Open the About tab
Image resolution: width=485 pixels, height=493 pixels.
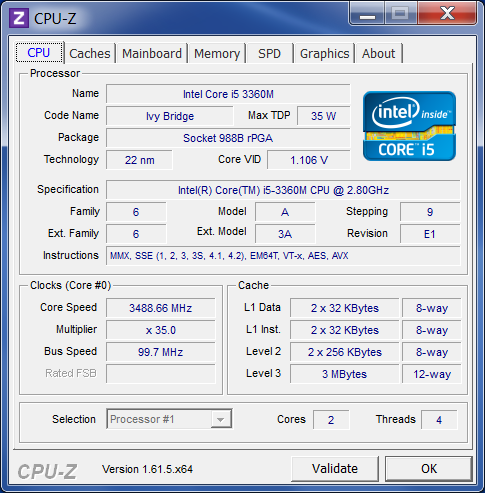pyautogui.click(x=379, y=53)
